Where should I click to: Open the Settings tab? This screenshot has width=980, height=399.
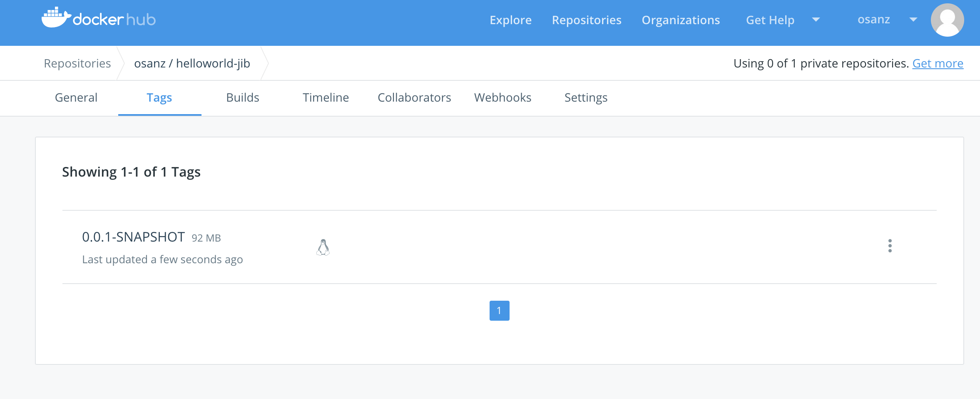(x=586, y=97)
